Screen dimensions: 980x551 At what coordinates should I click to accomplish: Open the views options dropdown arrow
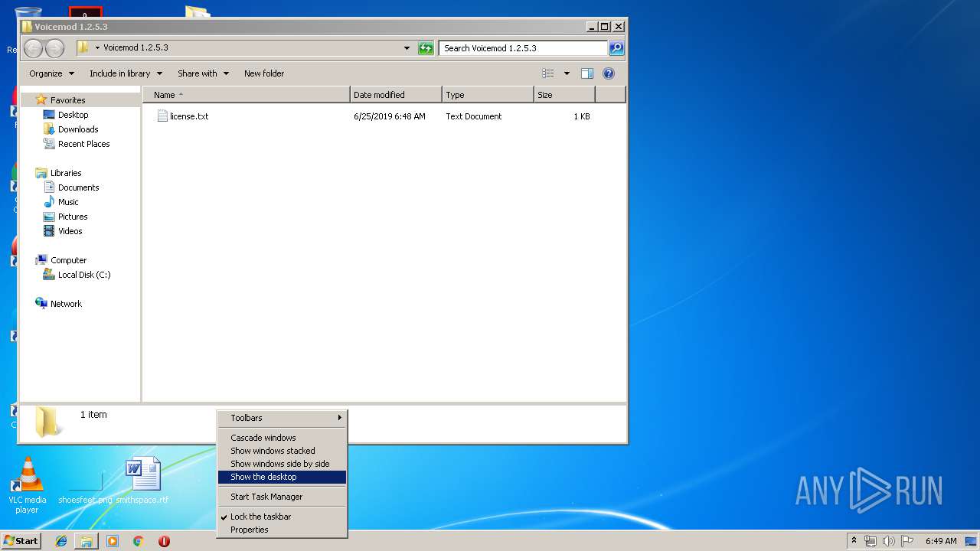[567, 73]
